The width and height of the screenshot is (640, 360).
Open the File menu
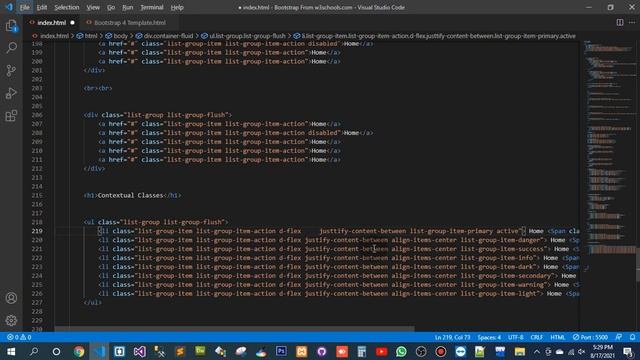tap(24, 7)
